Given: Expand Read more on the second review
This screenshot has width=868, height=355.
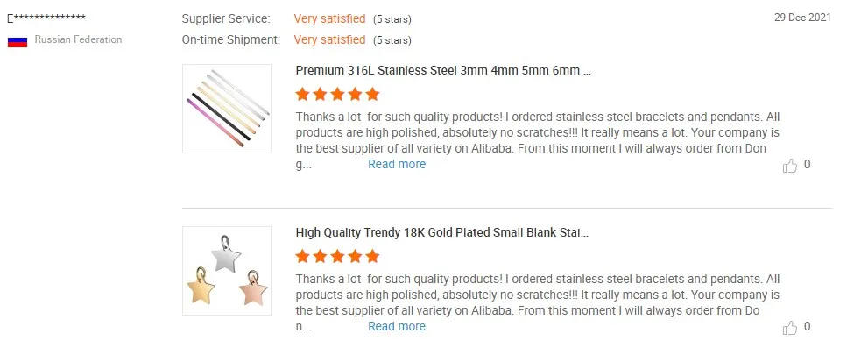Looking at the screenshot, I should tap(397, 326).
